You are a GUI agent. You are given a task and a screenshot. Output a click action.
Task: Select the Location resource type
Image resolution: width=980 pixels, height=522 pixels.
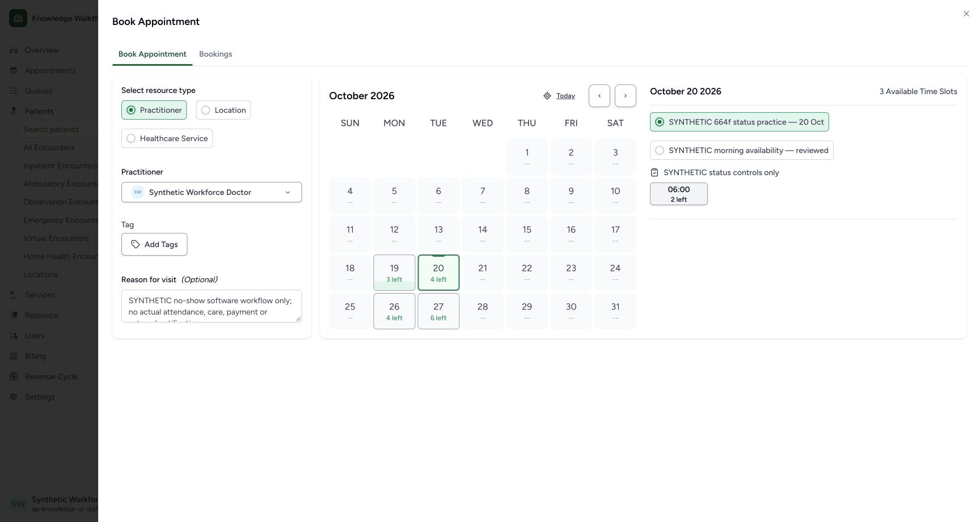223,110
